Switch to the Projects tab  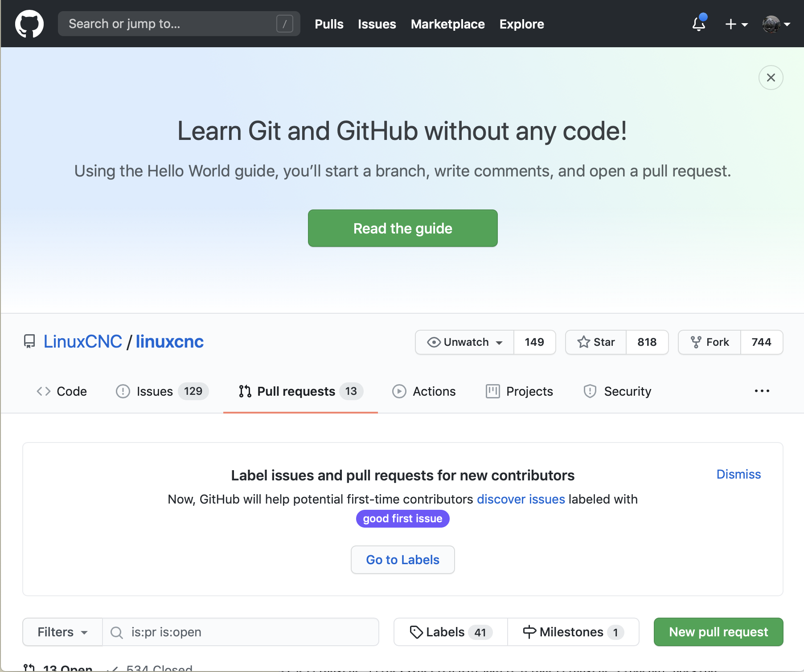[519, 391]
